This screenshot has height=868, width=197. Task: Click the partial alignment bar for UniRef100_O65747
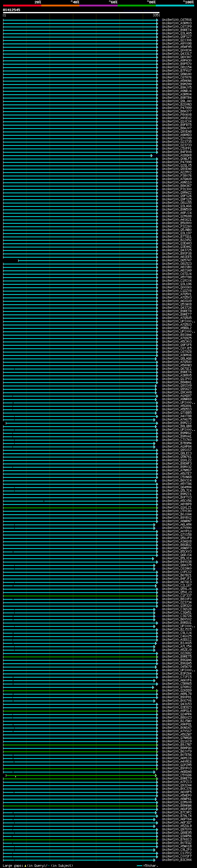click(x=88, y=260)
